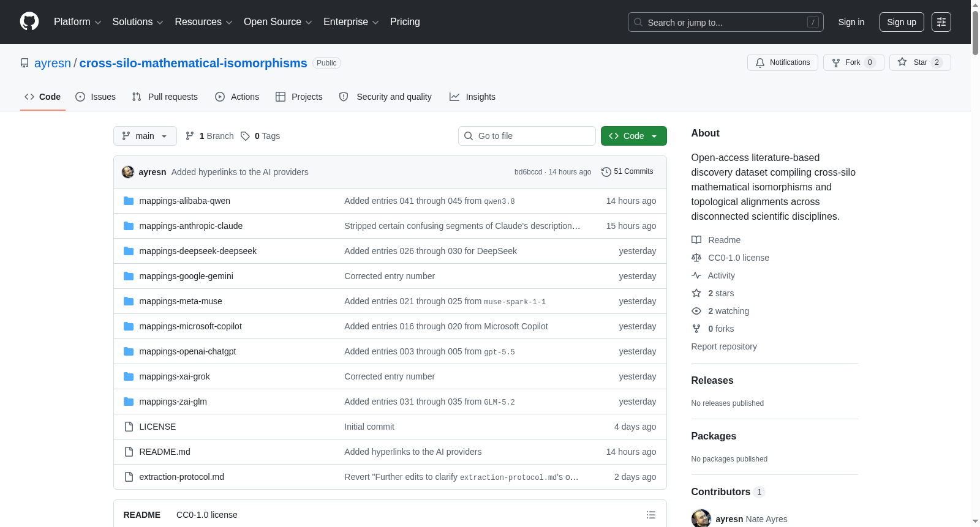Click the folder icon for mappings-microsoft-copilot
Image resolution: width=980 pixels, height=527 pixels.
point(129,326)
